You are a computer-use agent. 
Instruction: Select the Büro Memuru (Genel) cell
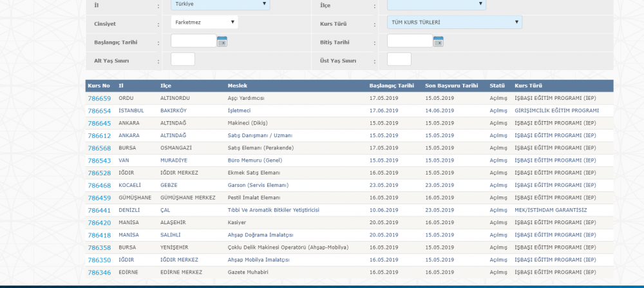(255, 160)
